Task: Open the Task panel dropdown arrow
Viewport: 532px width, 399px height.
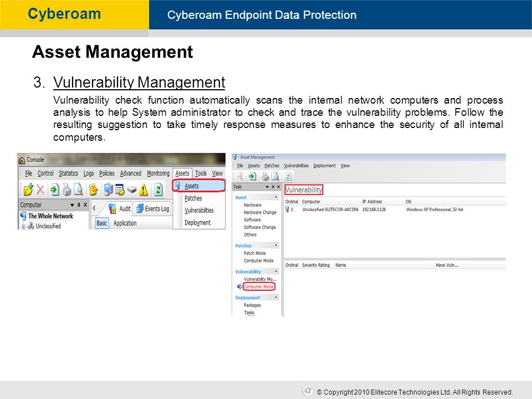Action: click(267, 187)
